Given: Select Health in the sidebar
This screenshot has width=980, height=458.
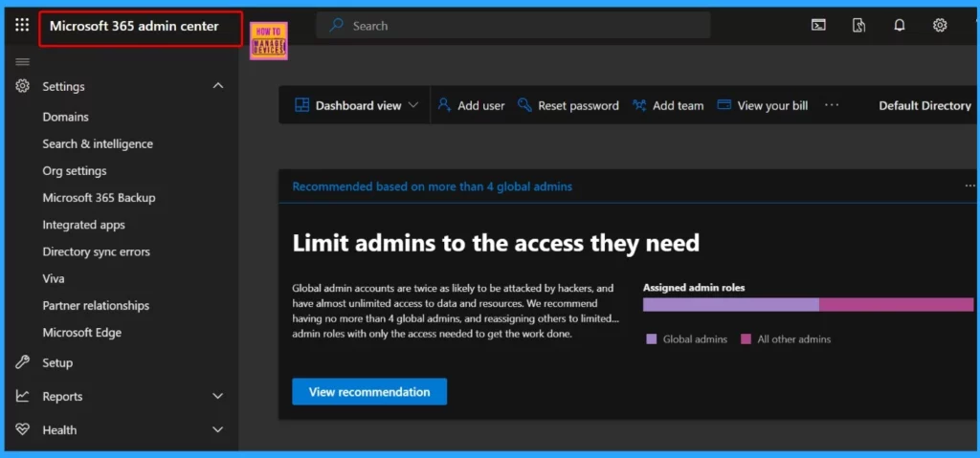Looking at the screenshot, I should pos(59,430).
